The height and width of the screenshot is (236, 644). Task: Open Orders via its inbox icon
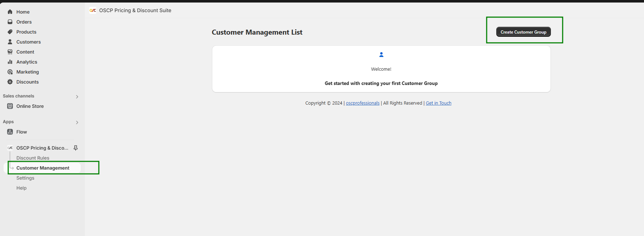pyautogui.click(x=10, y=22)
